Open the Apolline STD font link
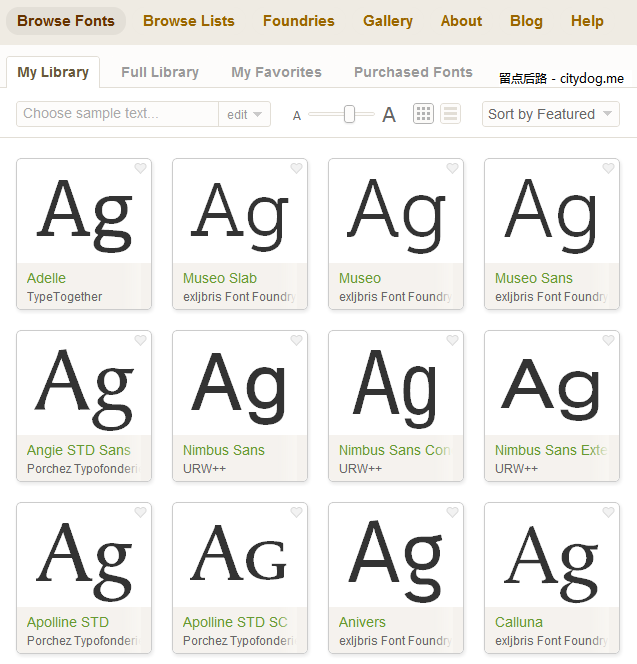637x664 pixels. [x=68, y=622]
